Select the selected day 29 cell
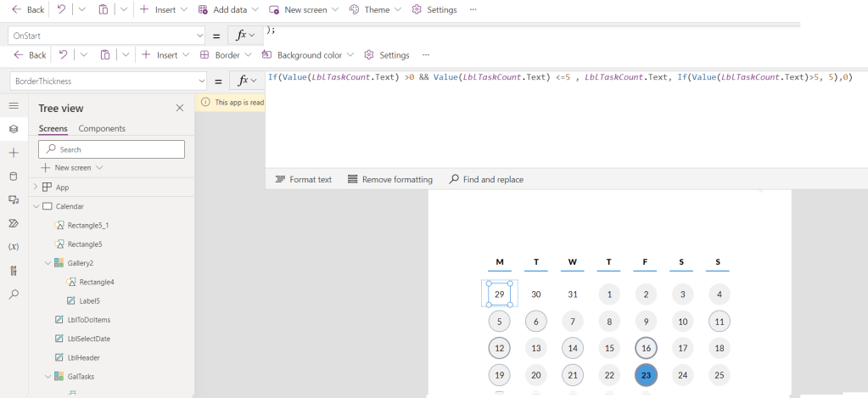The width and height of the screenshot is (868, 398). point(499,294)
